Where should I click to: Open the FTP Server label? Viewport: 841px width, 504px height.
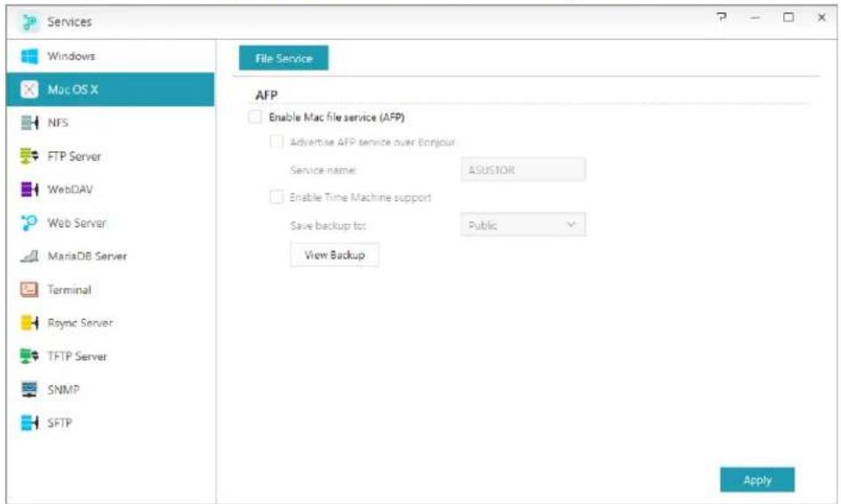pos(74,156)
